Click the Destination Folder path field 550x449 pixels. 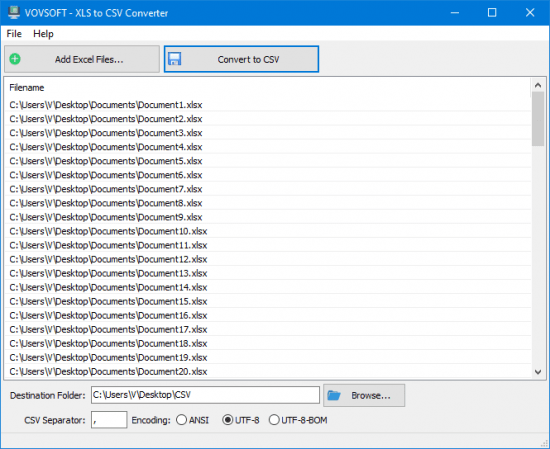click(205, 395)
